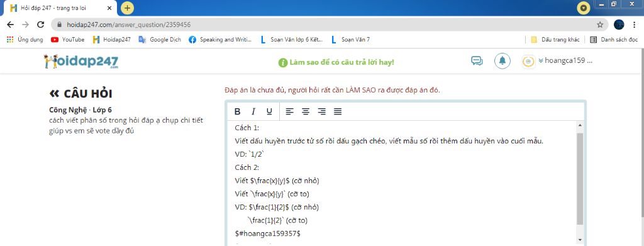Click the lock icon in address bar
The image size is (644, 246).
[x=59, y=25]
